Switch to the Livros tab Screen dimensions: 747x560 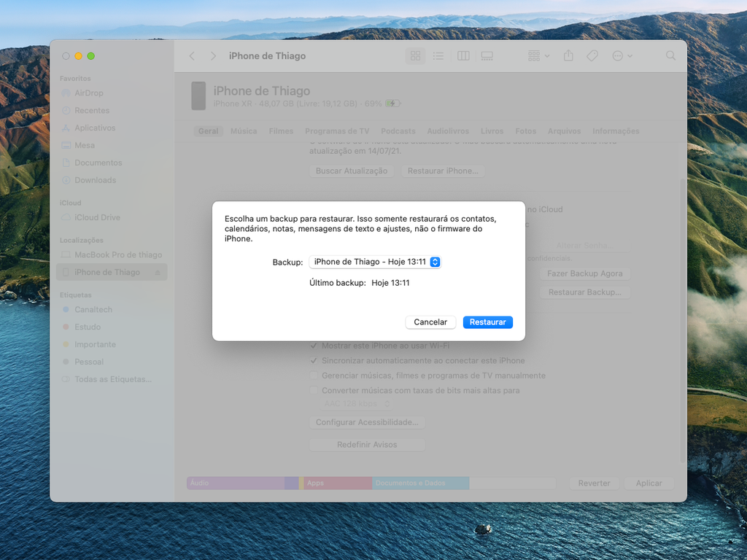click(x=492, y=131)
